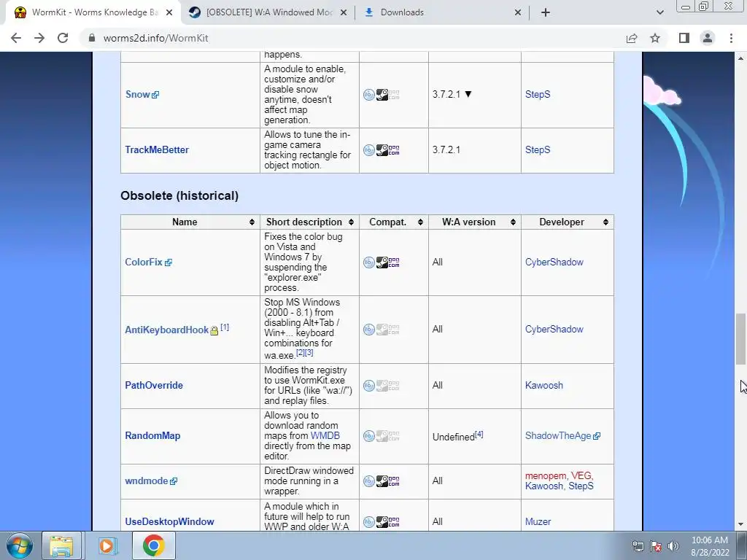Open the ColorFix external link
This screenshot has width=747, height=560.
click(x=148, y=262)
